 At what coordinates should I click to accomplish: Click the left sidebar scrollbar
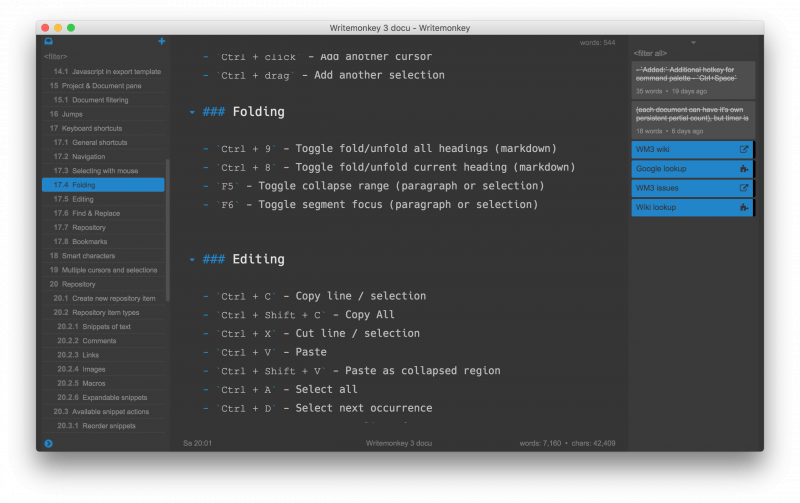[167, 230]
